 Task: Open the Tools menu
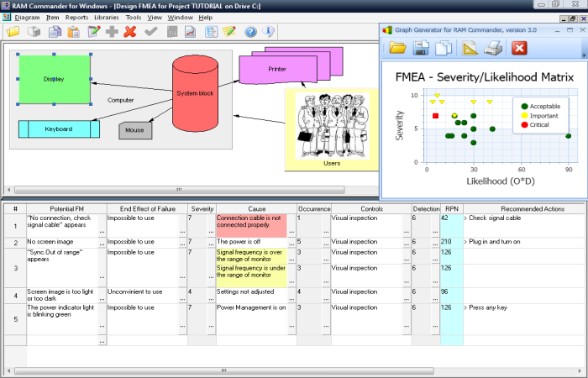[134, 18]
